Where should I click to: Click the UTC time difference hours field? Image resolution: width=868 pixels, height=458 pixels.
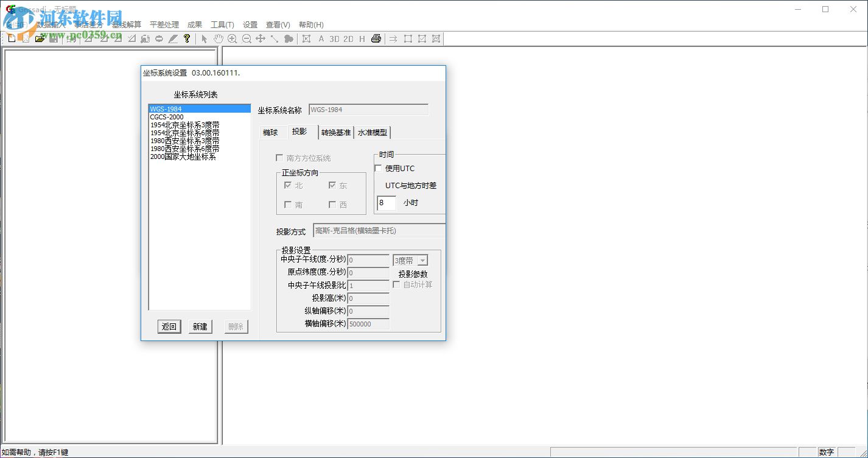387,203
